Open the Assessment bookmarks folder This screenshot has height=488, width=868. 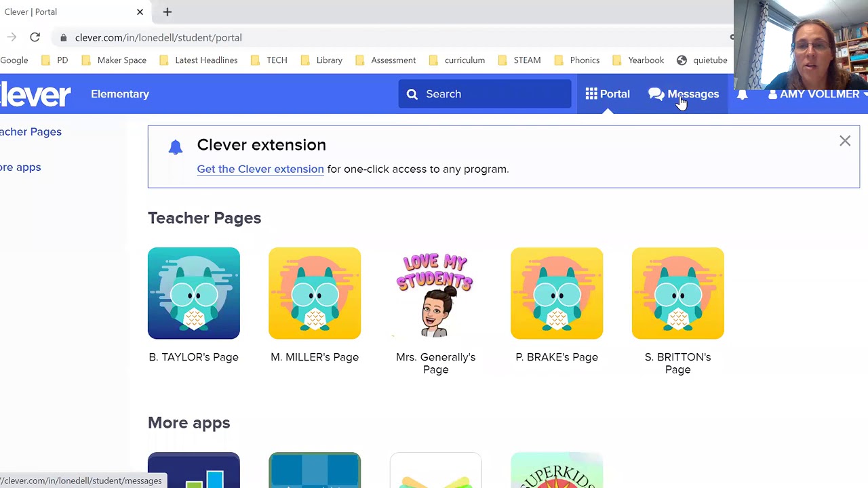pyautogui.click(x=385, y=60)
